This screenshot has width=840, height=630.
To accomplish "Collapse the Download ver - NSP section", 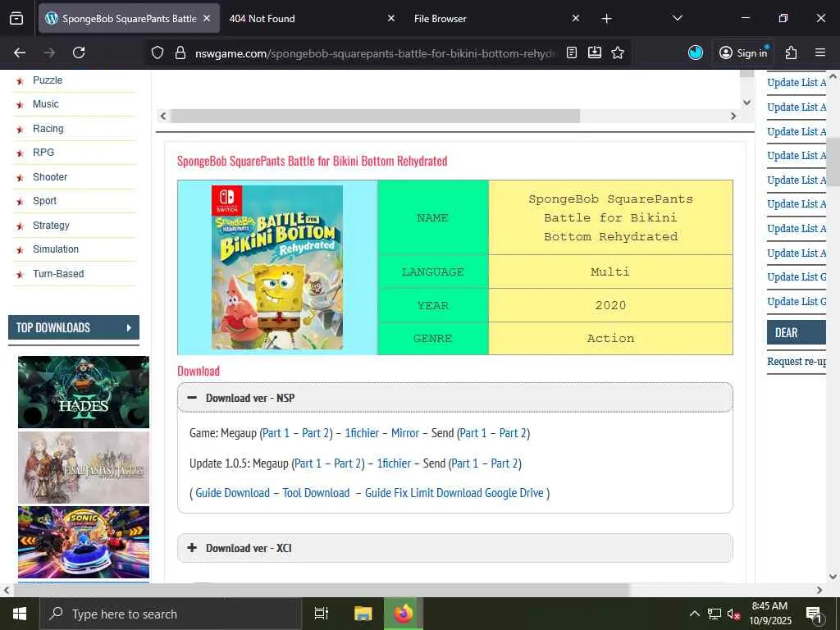I will [454, 398].
